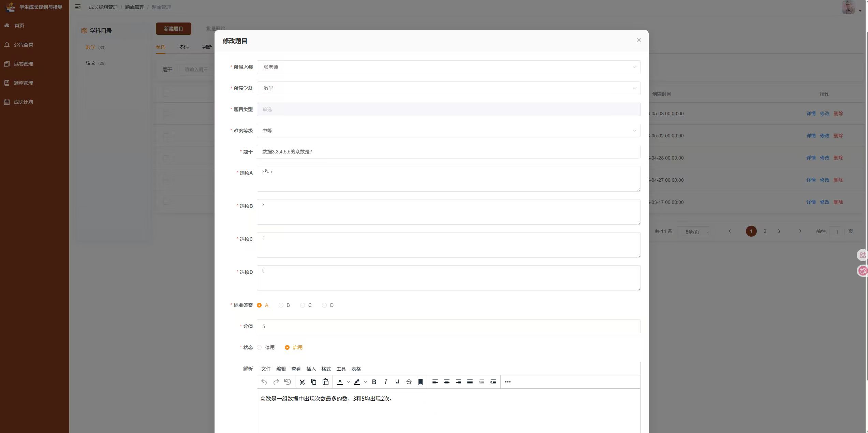Viewport: 868px width, 433px height.
Task: Cut selected text with scissors icon
Action: pyautogui.click(x=302, y=382)
